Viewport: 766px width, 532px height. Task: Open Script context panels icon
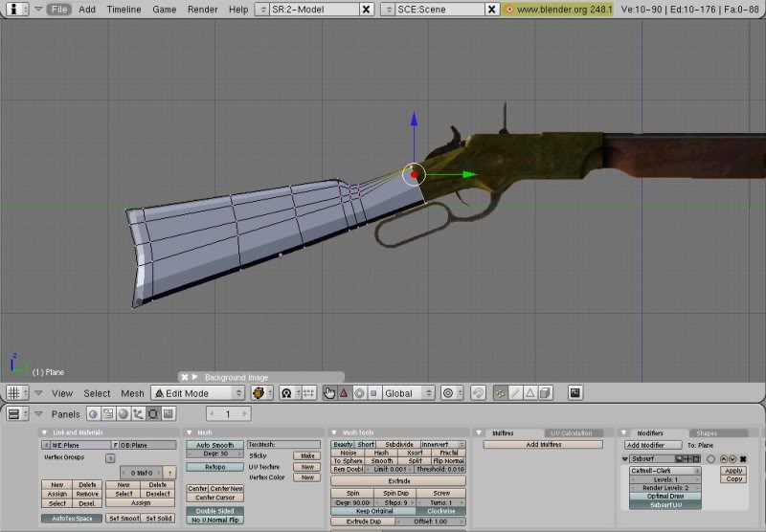pos(108,414)
